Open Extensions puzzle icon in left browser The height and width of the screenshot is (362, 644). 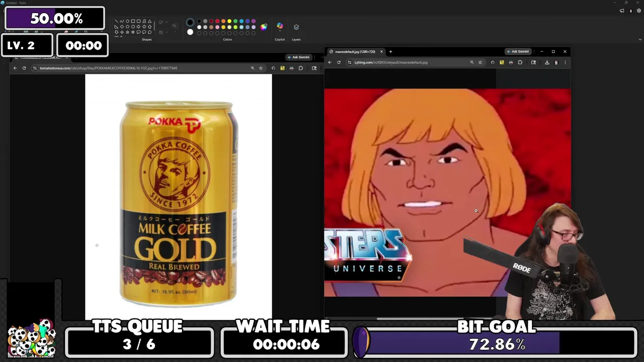coord(300,68)
